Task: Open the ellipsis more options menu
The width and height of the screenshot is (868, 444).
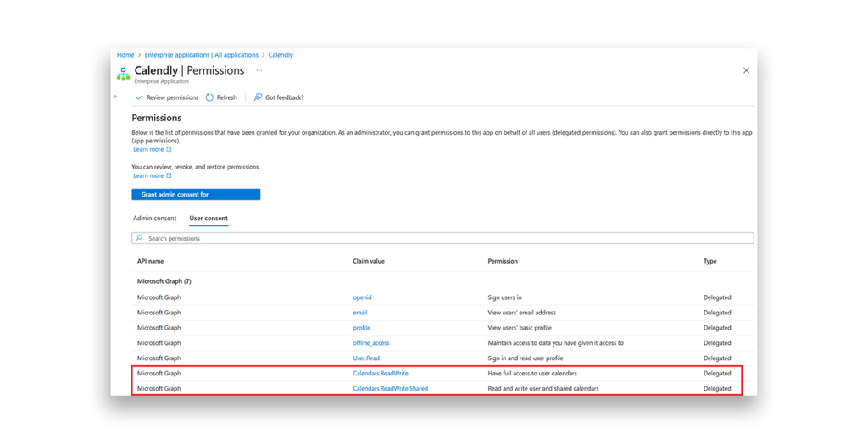Action: click(x=259, y=70)
